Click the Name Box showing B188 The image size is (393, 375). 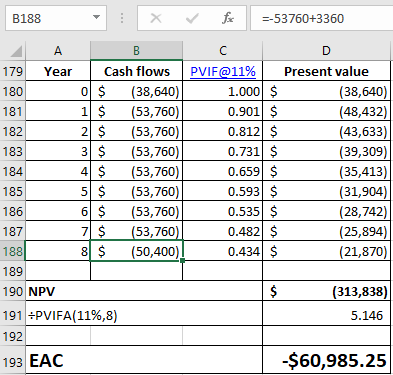coord(56,18)
